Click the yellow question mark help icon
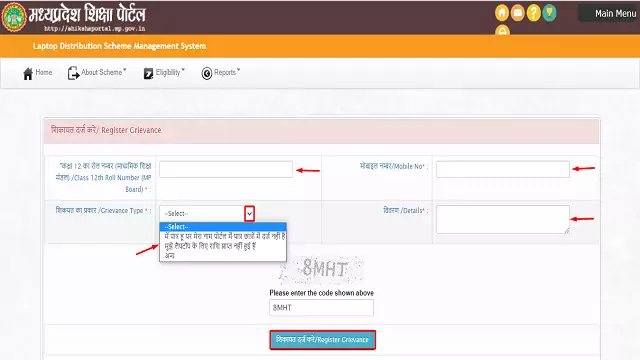 tap(533, 13)
